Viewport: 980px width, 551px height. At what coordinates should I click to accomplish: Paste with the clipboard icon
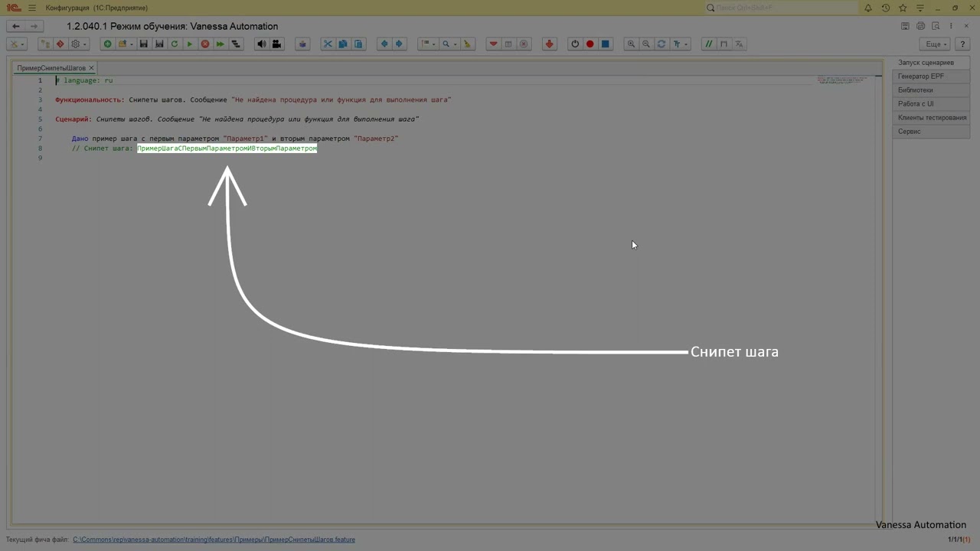(x=358, y=44)
